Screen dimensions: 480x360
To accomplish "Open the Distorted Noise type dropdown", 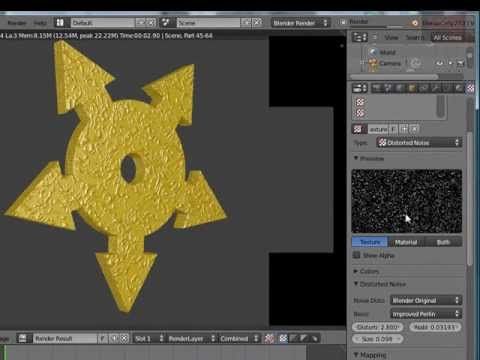I will (x=419, y=143).
